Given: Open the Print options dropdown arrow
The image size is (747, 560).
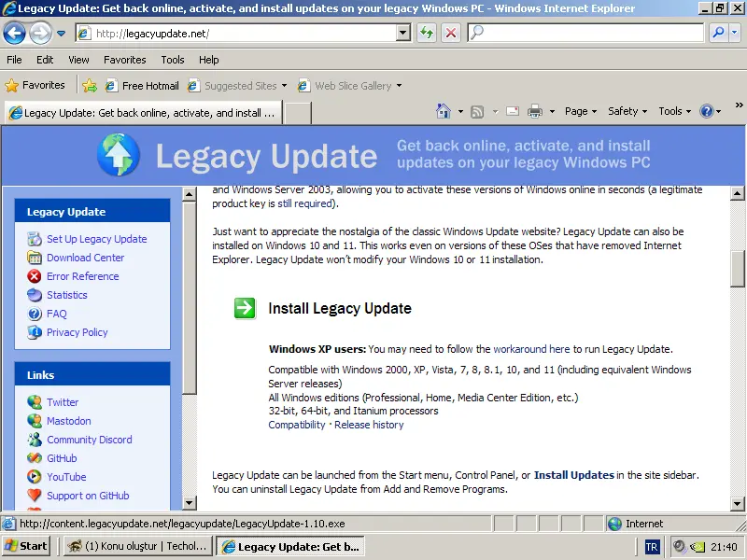Looking at the screenshot, I should pyautogui.click(x=552, y=111).
